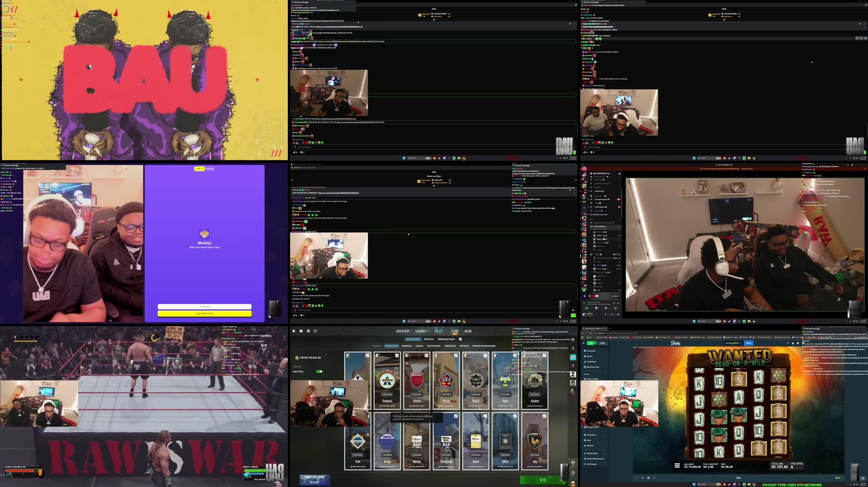Select the map search magnifier icon in CS2
Screen dimensions: 868x487
pos(460,339)
